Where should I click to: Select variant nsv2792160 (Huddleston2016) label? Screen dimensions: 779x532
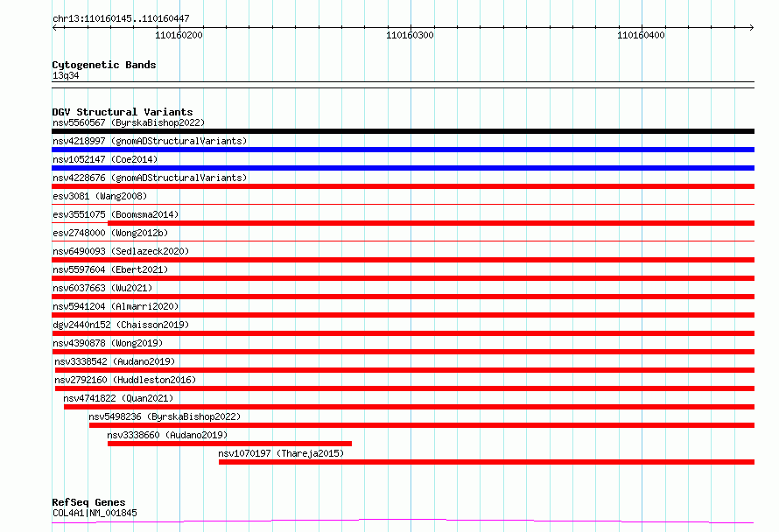tap(125, 380)
